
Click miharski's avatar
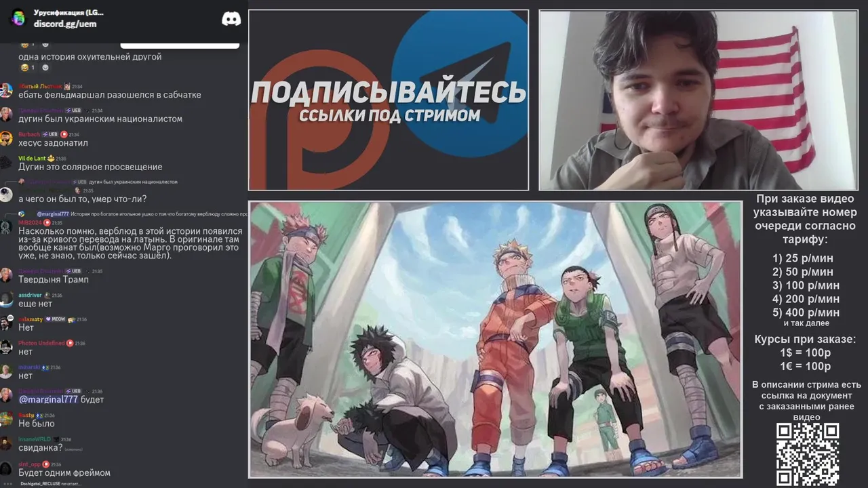6,371
